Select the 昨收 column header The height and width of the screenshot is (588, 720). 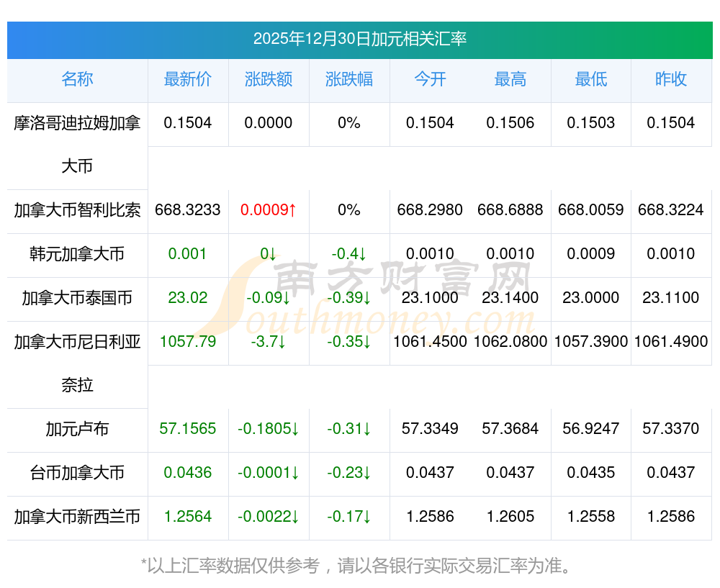click(x=670, y=79)
